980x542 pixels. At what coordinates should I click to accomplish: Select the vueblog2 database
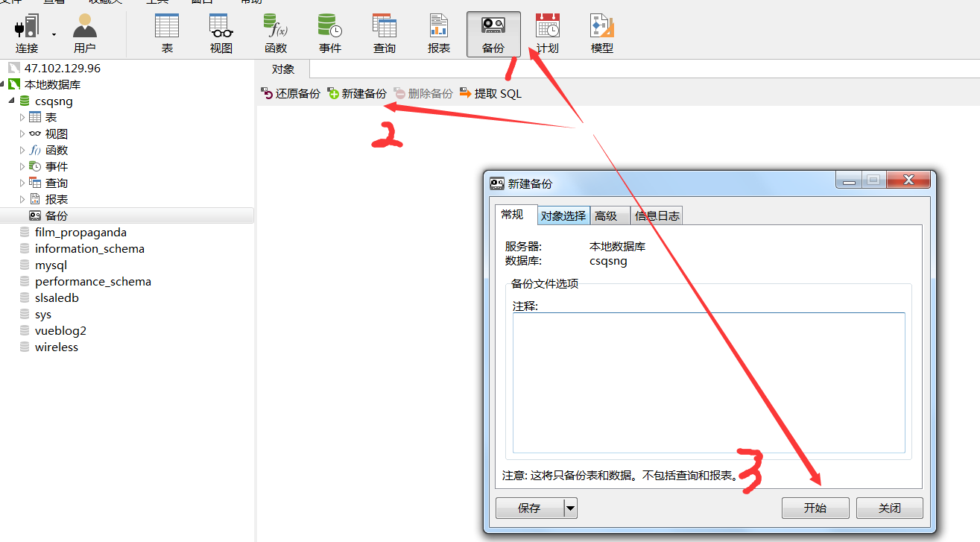pyautogui.click(x=60, y=330)
